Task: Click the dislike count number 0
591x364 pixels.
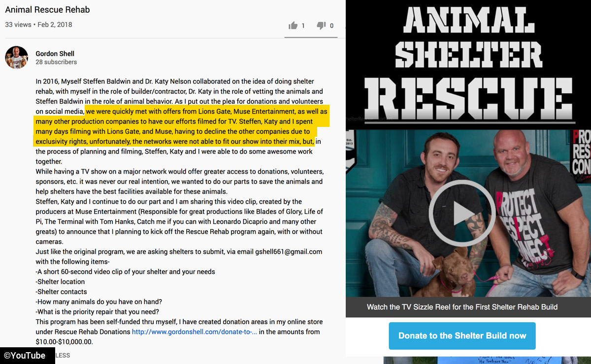Action: (x=331, y=26)
